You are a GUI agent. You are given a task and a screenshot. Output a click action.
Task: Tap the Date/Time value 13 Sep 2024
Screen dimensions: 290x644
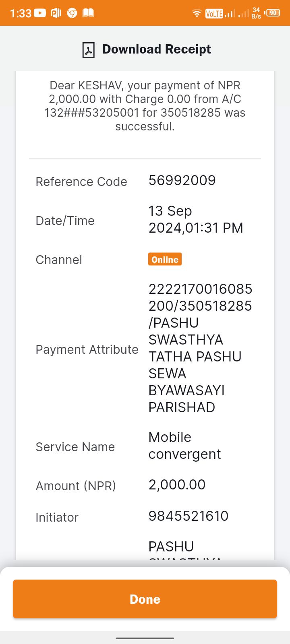pos(196,219)
